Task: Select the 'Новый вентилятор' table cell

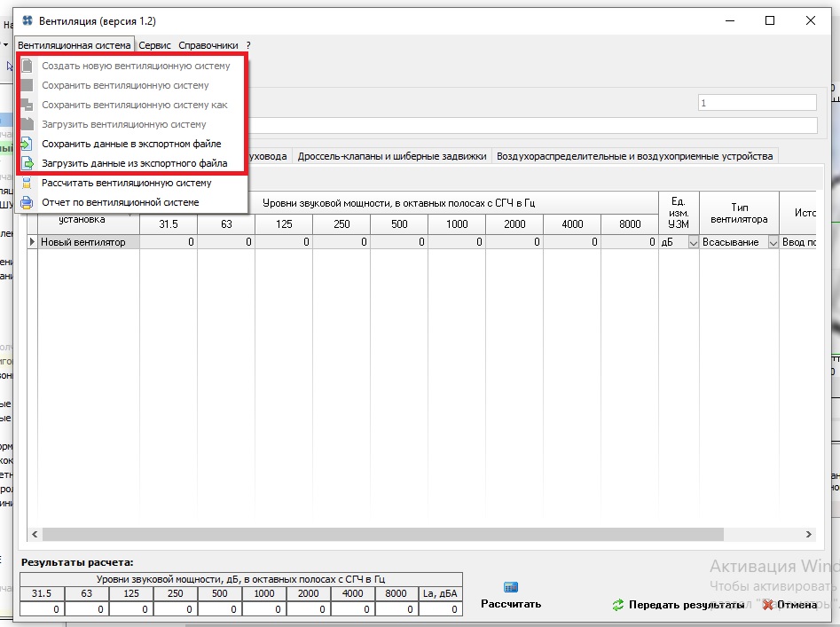Action: (x=88, y=242)
